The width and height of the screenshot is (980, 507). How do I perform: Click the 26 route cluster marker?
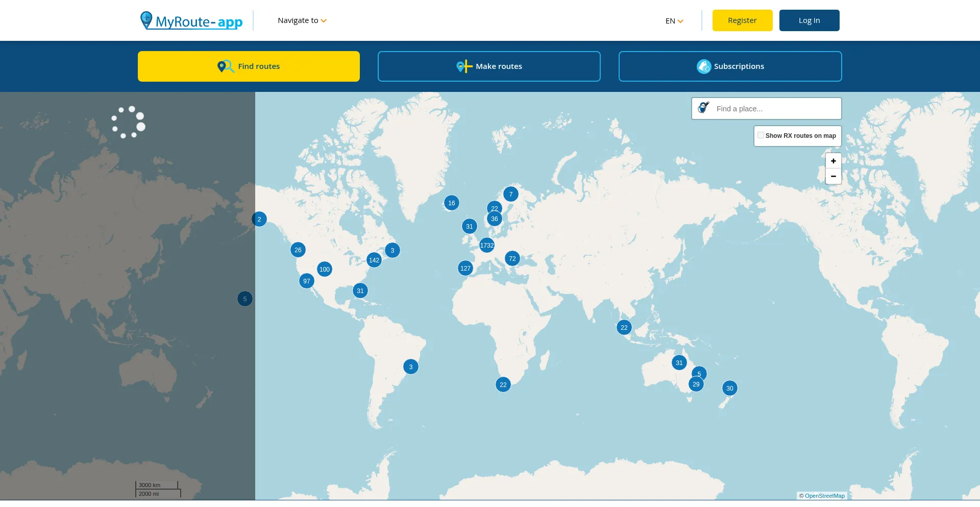pos(298,250)
